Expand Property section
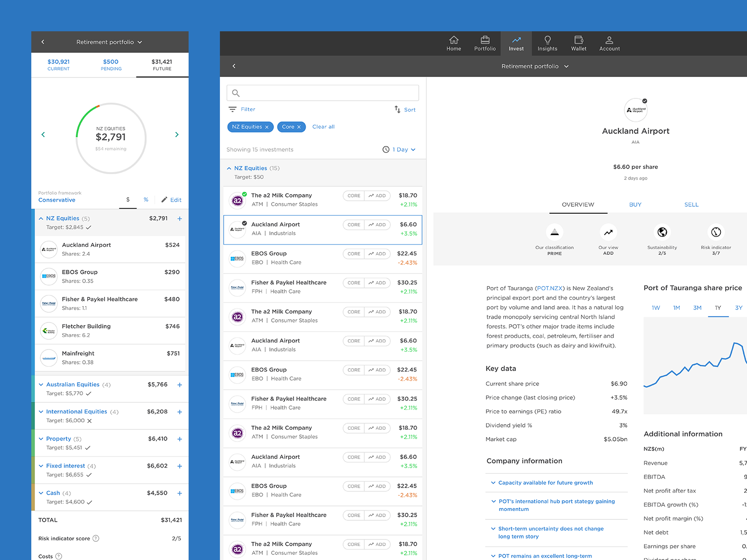This screenshot has width=747, height=560. [41, 439]
